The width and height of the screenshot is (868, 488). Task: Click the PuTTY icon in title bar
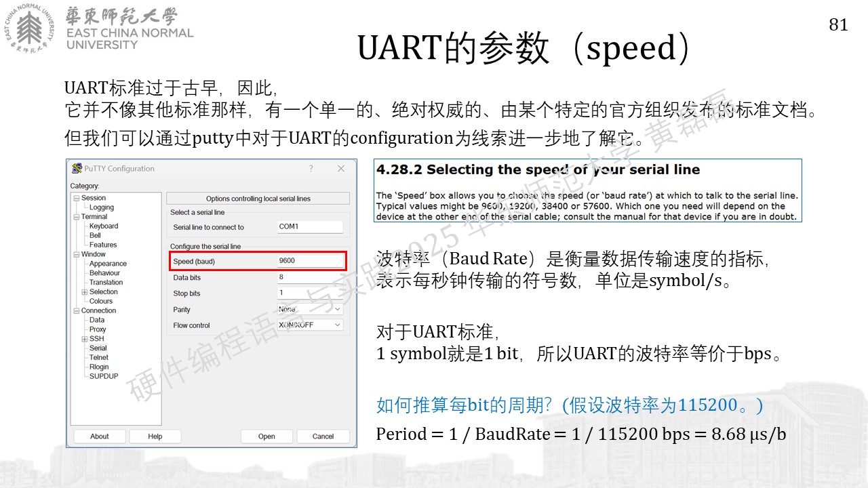(77, 169)
